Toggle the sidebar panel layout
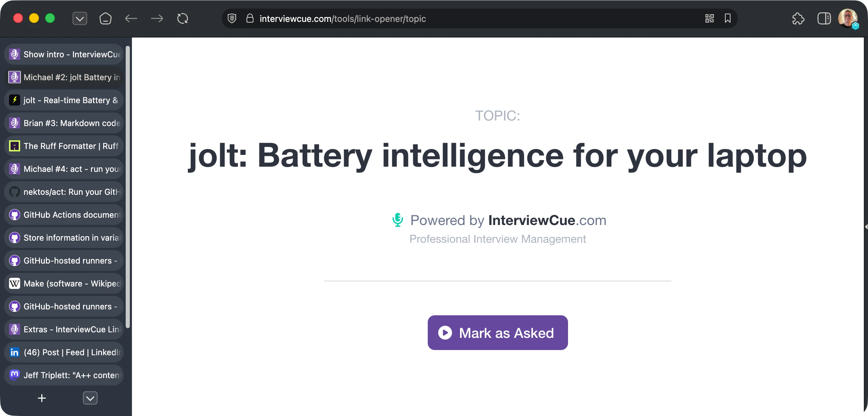The width and height of the screenshot is (868, 416). tap(824, 19)
